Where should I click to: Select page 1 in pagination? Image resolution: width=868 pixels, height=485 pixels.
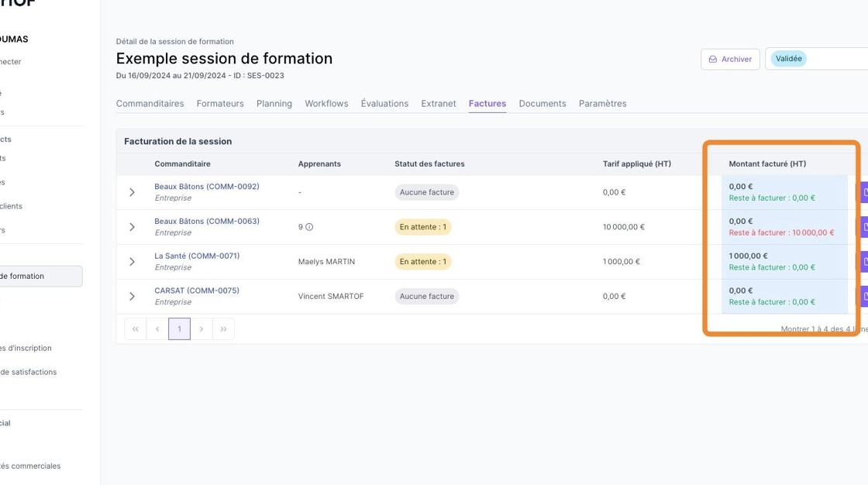tap(179, 329)
